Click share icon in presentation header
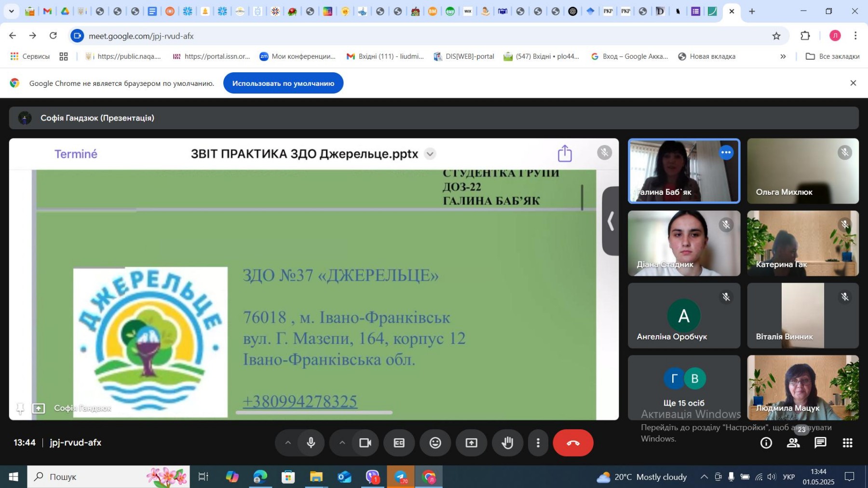The width and height of the screenshot is (868, 488). click(565, 154)
